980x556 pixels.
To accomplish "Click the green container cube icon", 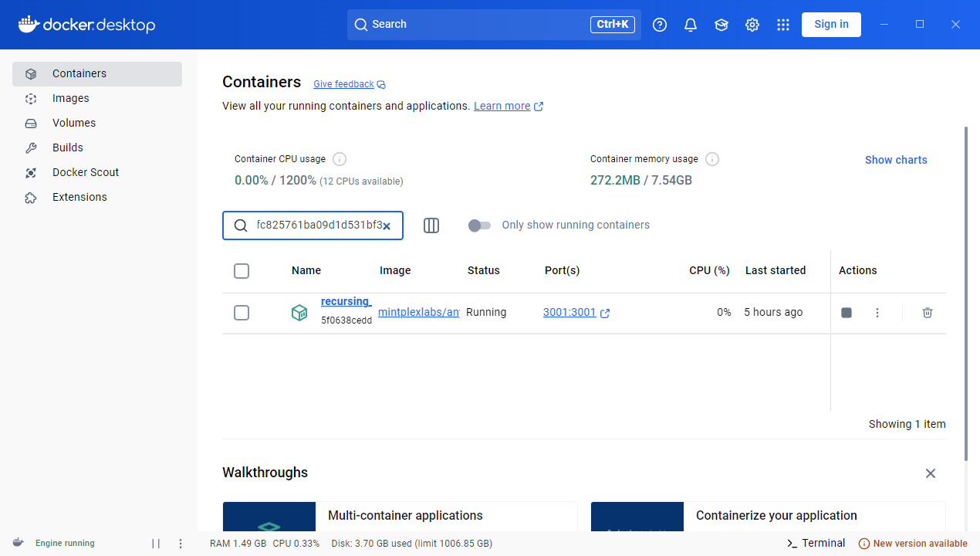I will pyautogui.click(x=299, y=313).
